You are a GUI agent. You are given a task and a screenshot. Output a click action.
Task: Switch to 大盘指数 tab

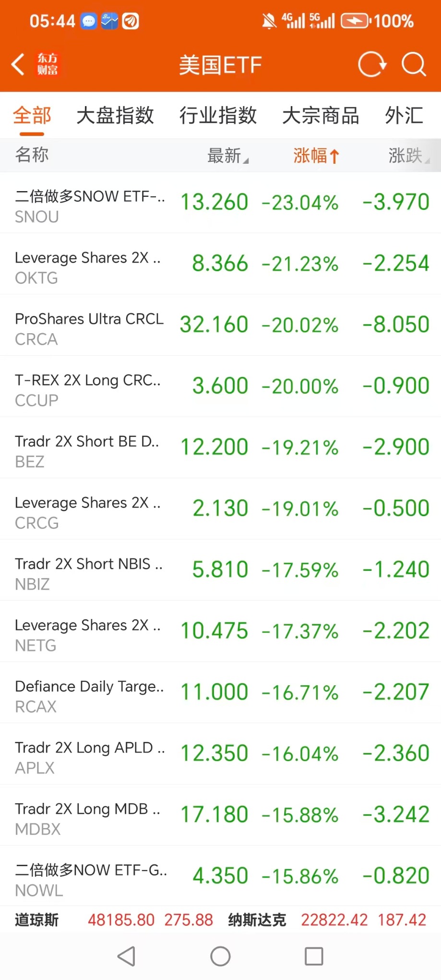tap(115, 116)
